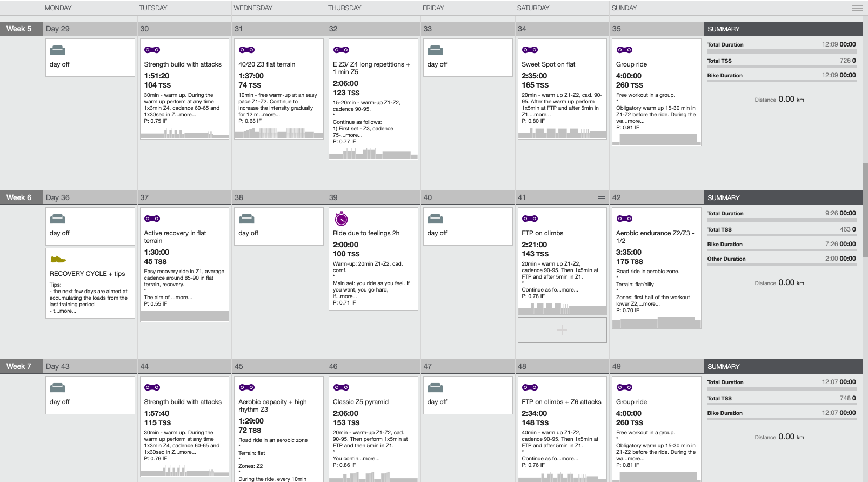Click the bike icon on 40/20 Z3 flat terrain
Screen dimensions: 868x482
tap(246, 50)
